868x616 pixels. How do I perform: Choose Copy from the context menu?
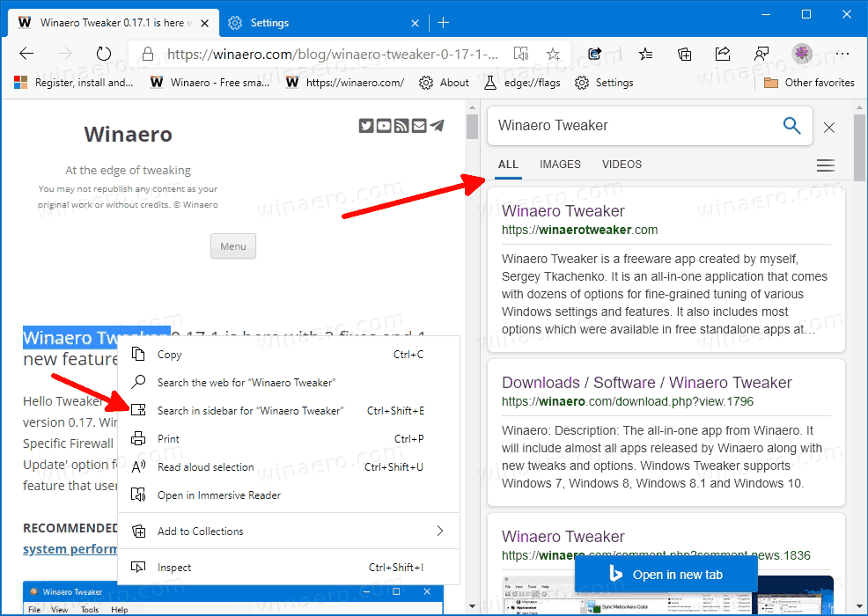289,355
